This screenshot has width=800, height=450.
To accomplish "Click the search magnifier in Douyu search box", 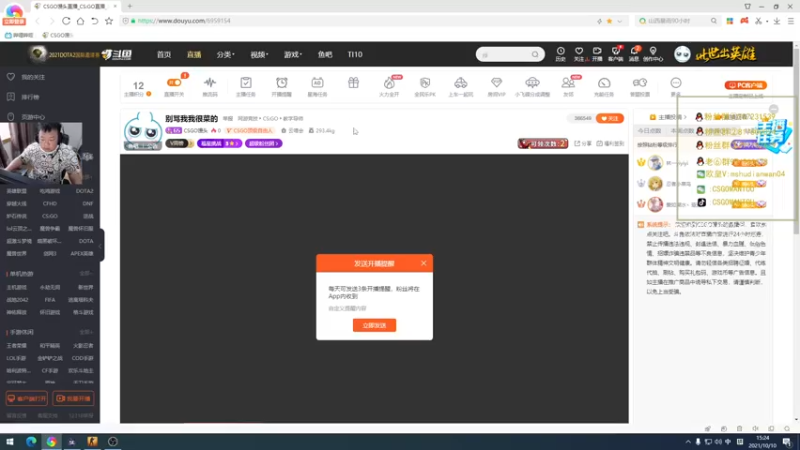I will [535, 55].
